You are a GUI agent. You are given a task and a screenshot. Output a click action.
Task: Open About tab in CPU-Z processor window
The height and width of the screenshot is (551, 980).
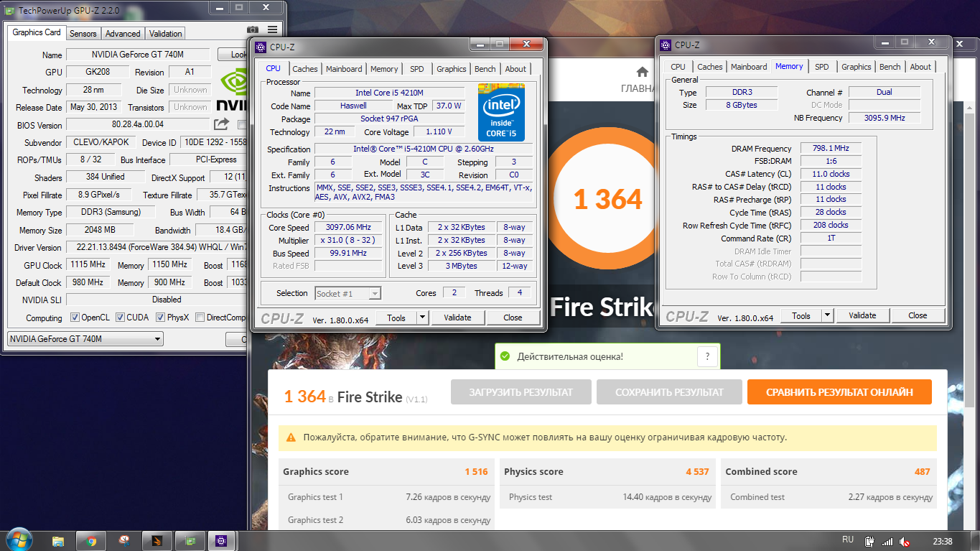click(x=515, y=69)
